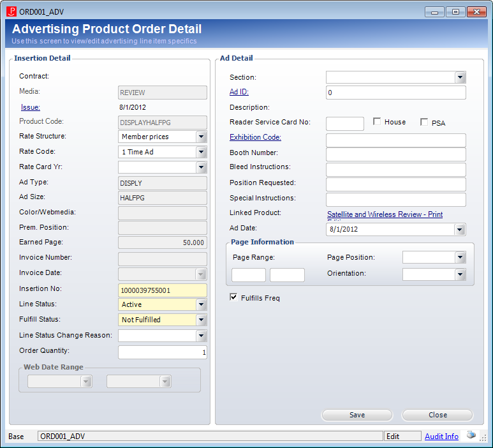
Task: Click the red application icon in title bar
Action: tap(11, 11)
